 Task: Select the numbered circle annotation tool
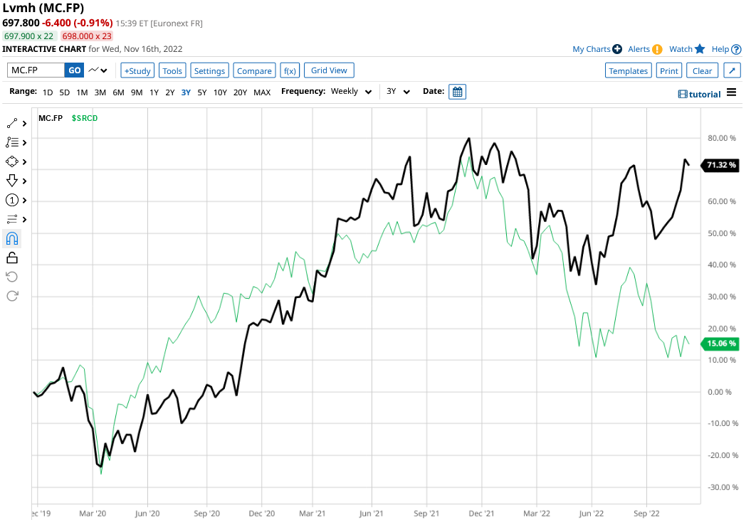(x=12, y=200)
